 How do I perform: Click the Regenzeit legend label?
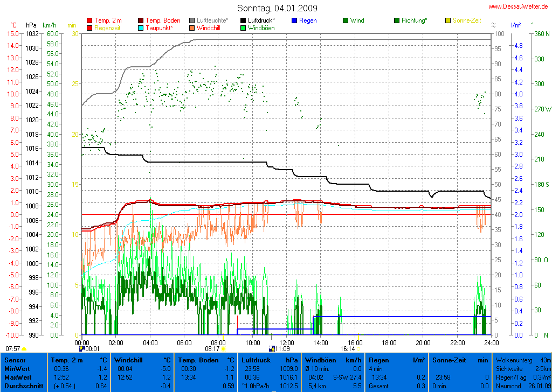coord(108,28)
